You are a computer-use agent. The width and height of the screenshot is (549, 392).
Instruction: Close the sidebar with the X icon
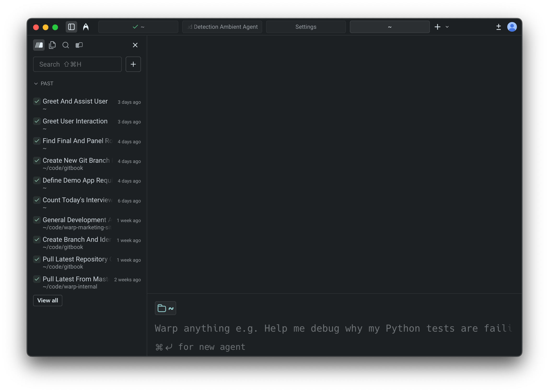click(x=135, y=45)
